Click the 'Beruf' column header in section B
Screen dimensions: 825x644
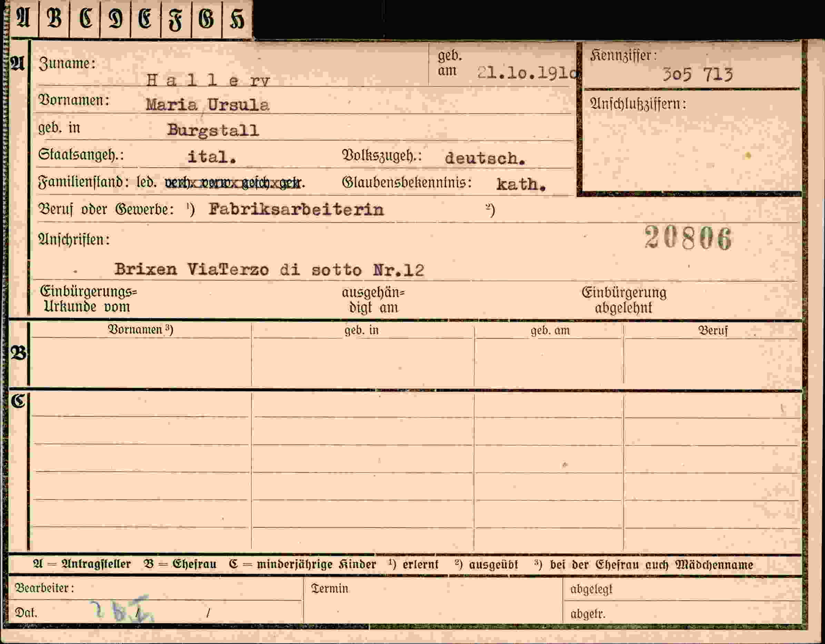pos(713,331)
